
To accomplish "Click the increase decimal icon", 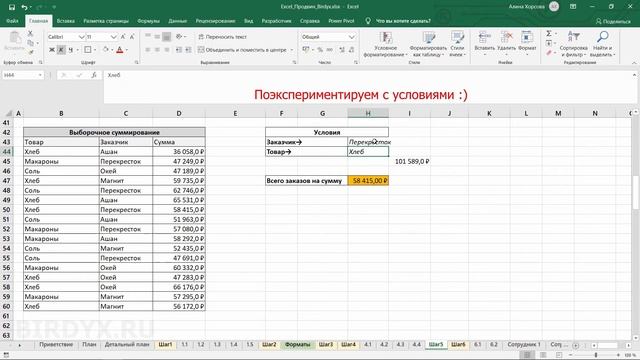I will pyautogui.click(x=342, y=50).
